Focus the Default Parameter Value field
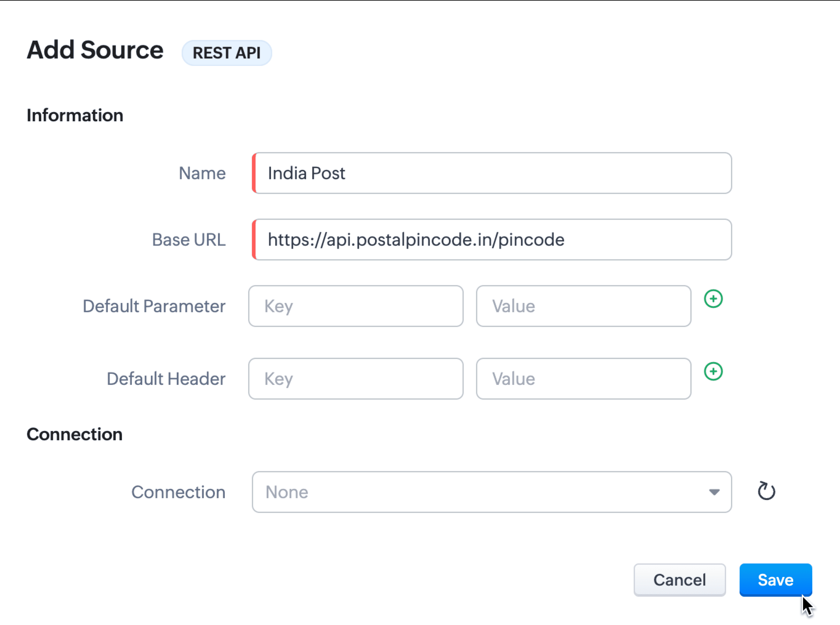 584,306
